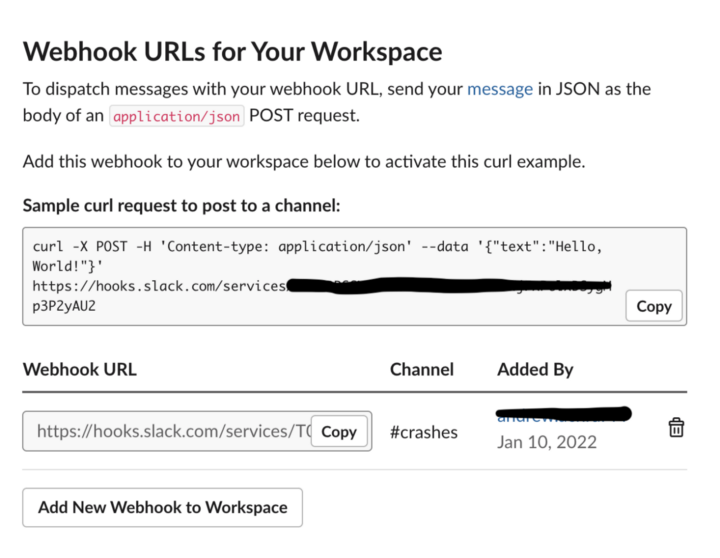Click the Jan 10, 2022 date

point(546,442)
